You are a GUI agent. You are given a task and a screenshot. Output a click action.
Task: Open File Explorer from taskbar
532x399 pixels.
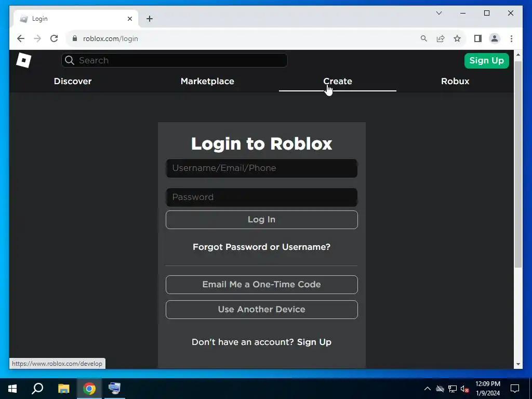pos(63,389)
